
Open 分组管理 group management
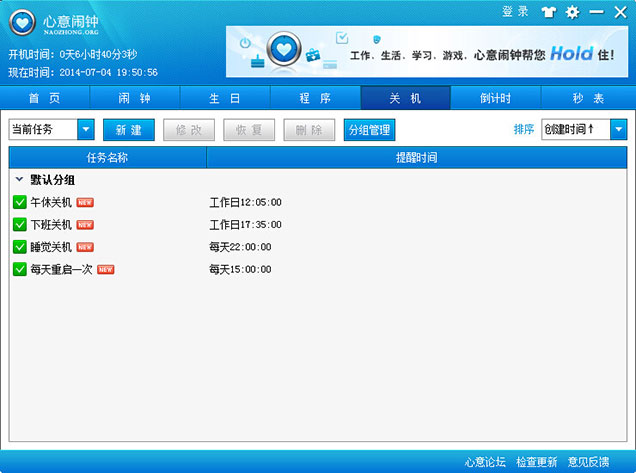pyautogui.click(x=370, y=130)
